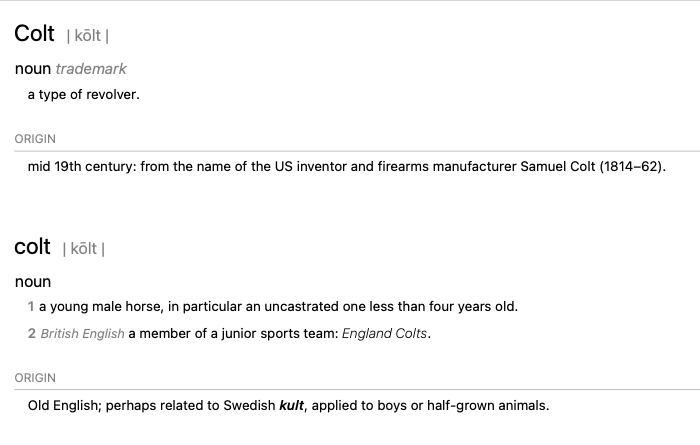
Task: Click definition number 1 about young horse
Action: 31,307
